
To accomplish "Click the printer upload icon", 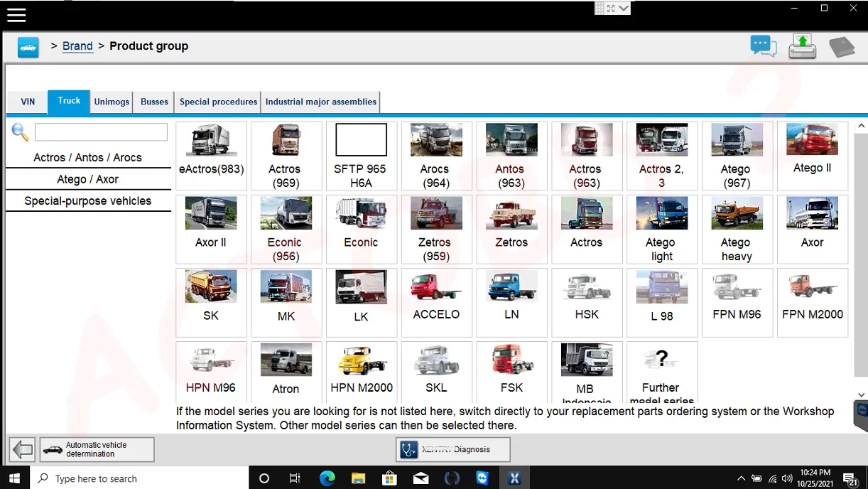I will (x=802, y=47).
